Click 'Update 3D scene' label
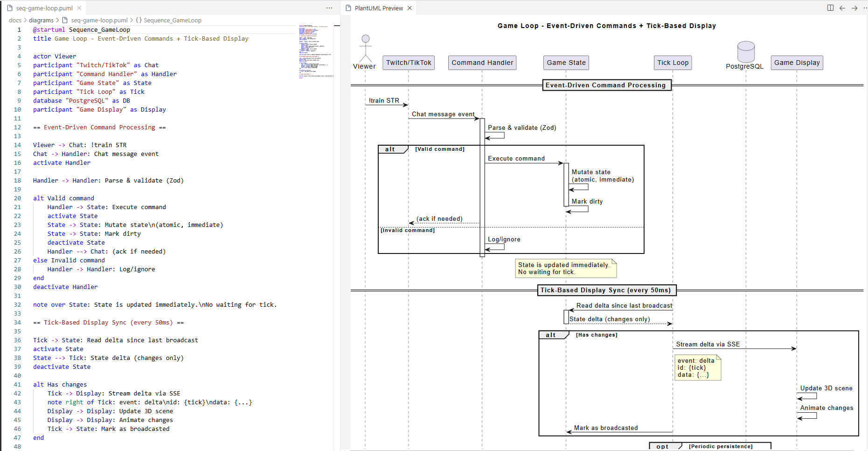Screen dimensions: 868x451 tap(826, 388)
